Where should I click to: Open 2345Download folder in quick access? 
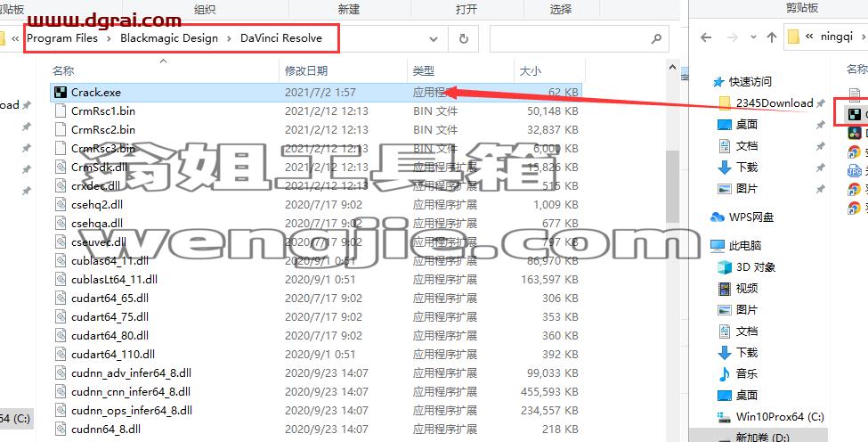[x=767, y=103]
